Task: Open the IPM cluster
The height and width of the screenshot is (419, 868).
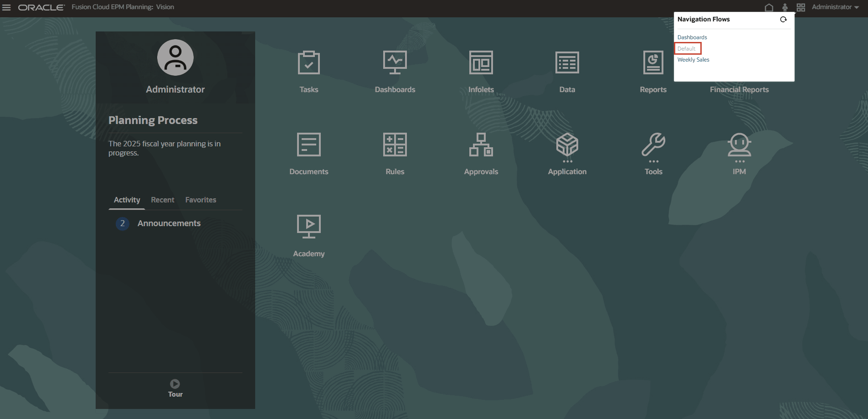Action: pyautogui.click(x=740, y=154)
